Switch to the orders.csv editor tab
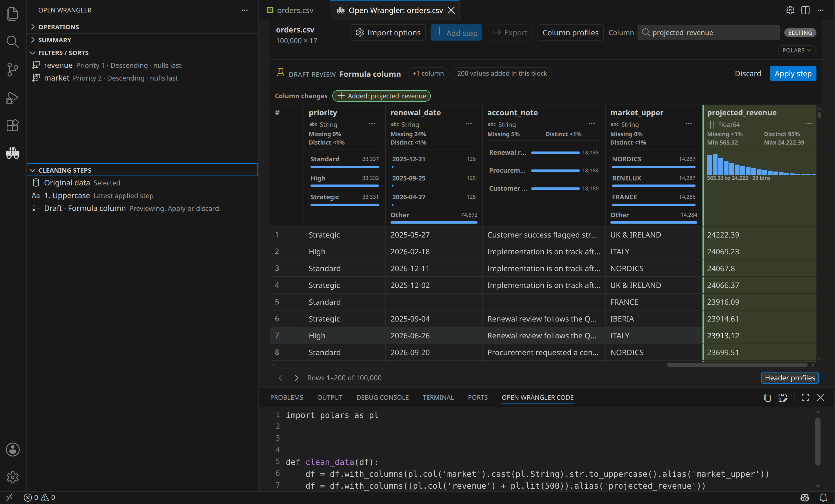 tap(295, 10)
